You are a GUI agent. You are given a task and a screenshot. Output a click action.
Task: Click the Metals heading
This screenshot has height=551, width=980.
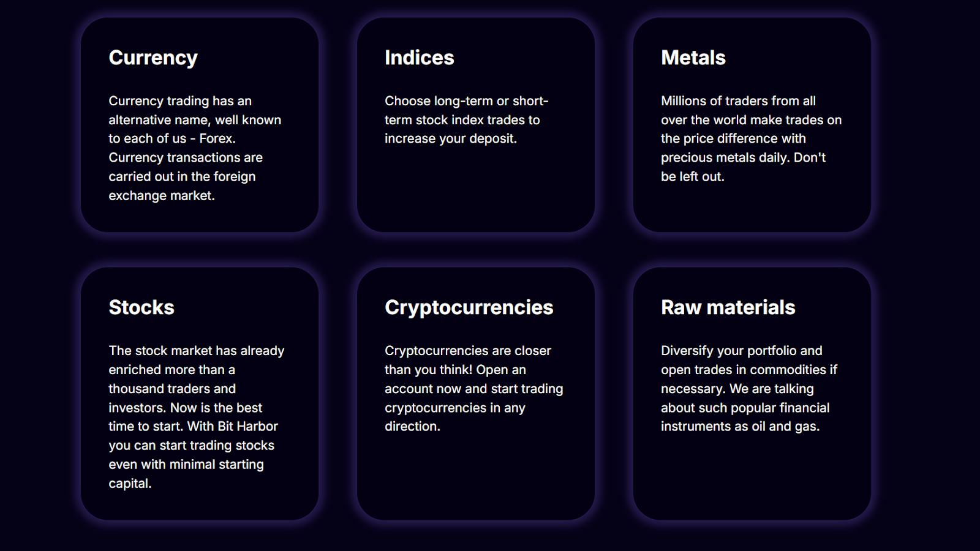(693, 58)
